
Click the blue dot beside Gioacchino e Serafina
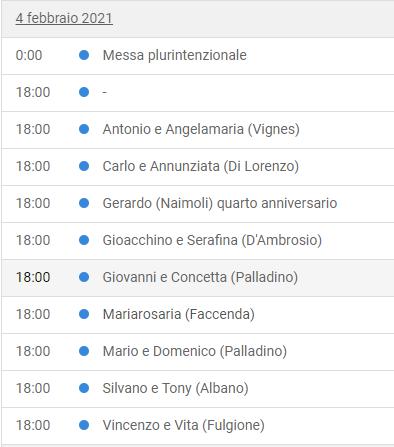pyautogui.click(x=84, y=240)
